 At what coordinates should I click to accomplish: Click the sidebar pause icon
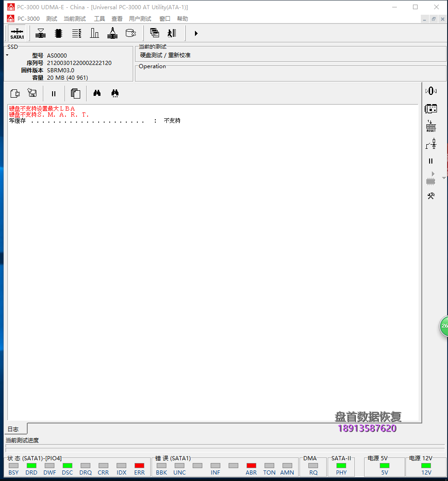tap(431, 161)
